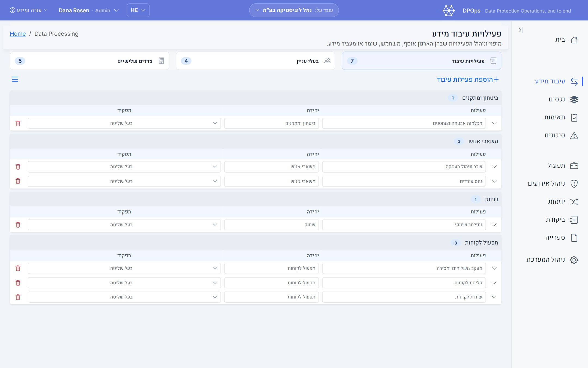Delete the מצלמות אבטחה במחסנים row
Screen dimensions: 588x368
18,123
